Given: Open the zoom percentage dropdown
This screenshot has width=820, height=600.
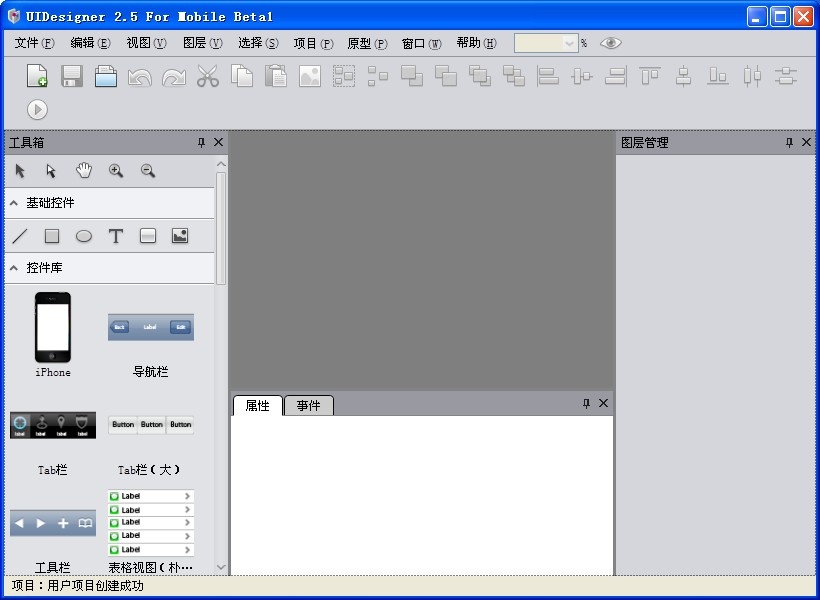Looking at the screenshot, I should point(569,43).
